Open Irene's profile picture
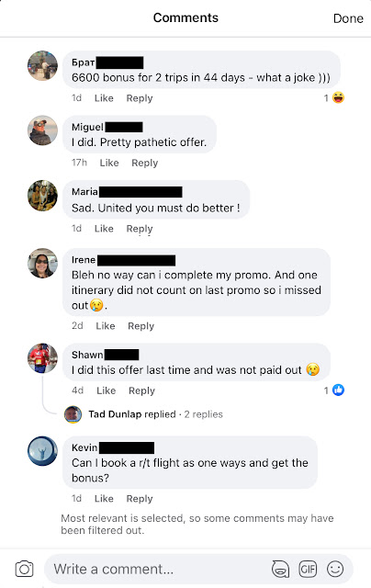The image size is (371, 588). pyautogui.click(x=43, y=263)
